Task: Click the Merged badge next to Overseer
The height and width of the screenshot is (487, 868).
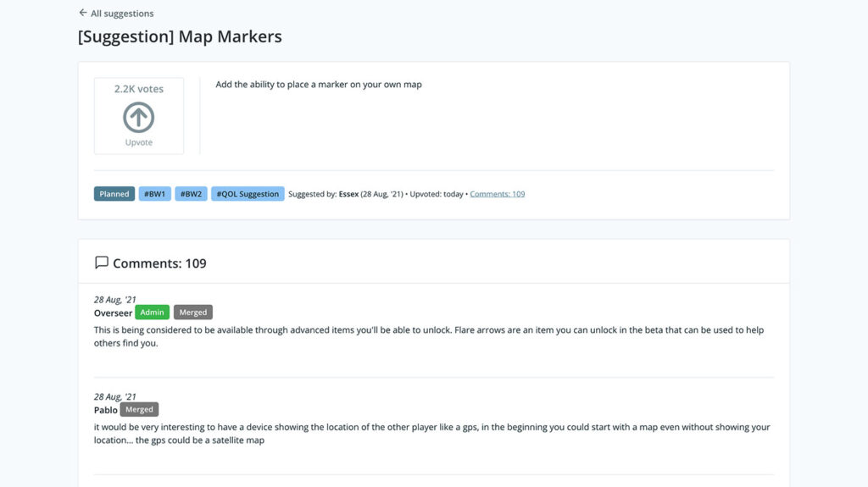Action: tap(193, 313)
